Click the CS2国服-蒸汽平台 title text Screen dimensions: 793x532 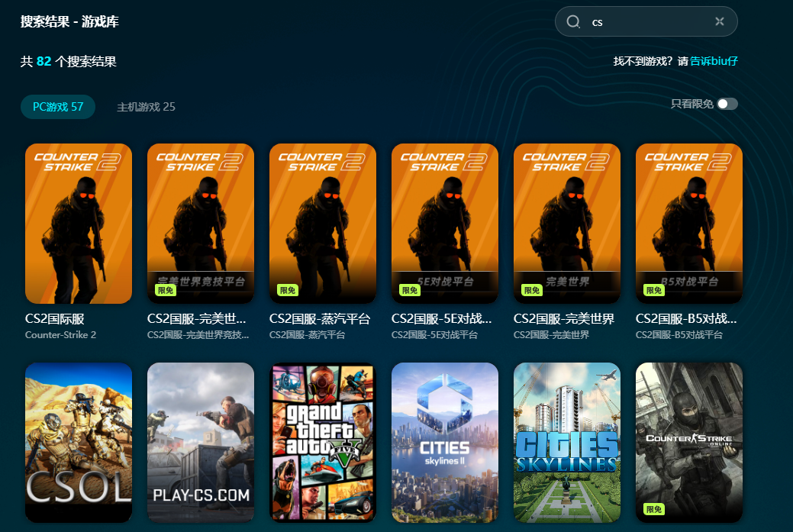click(x=320, y=318)
